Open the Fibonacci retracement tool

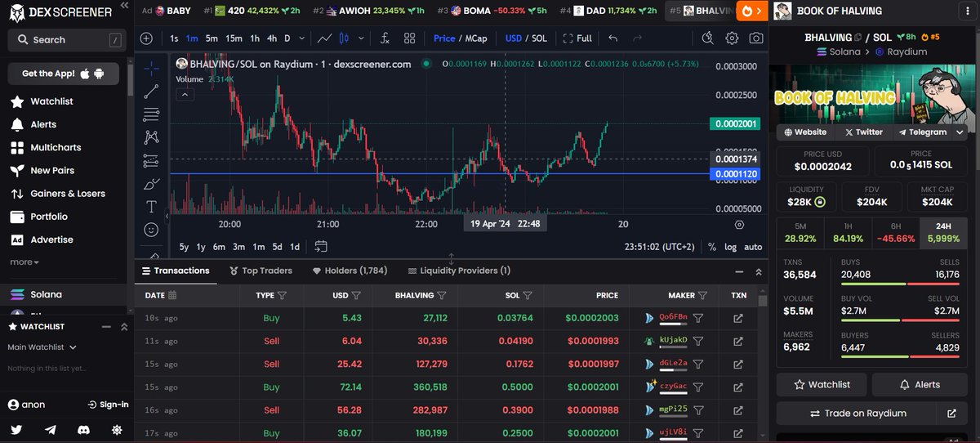(x=151, y=114)
